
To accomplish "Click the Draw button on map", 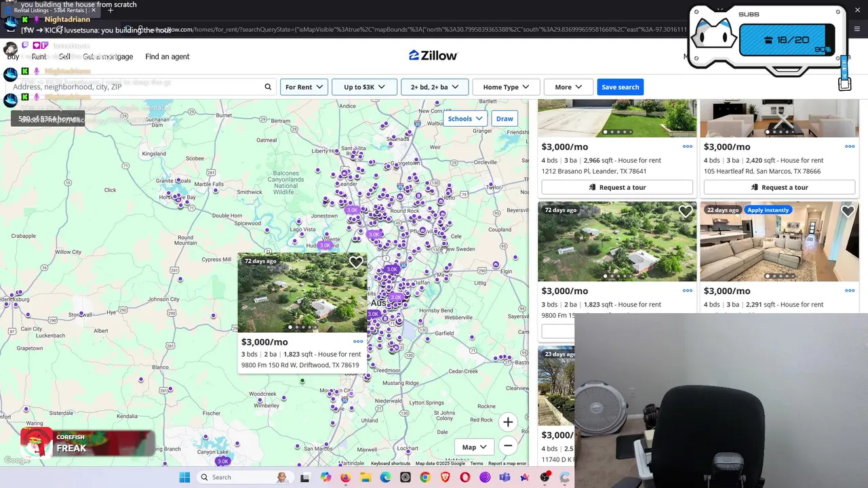I will tap(505, 119).
